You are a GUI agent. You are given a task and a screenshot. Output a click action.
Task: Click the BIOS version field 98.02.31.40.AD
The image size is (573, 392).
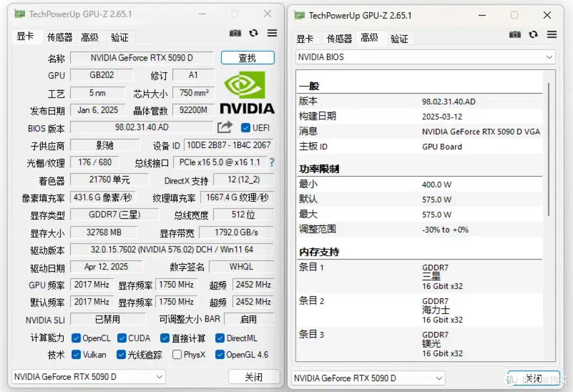click(x=142, y=127)
